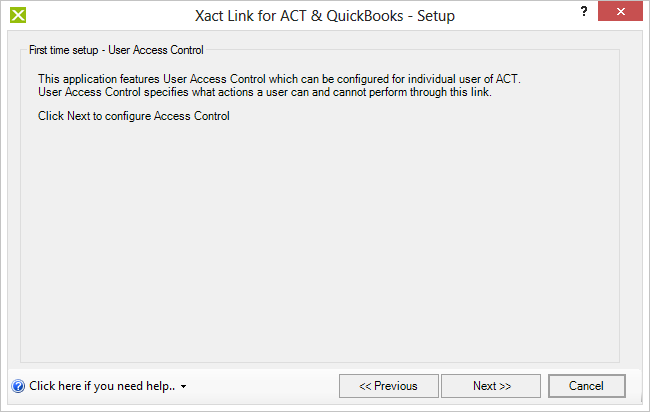Expand the help dropdown arrow beside help link

pyautogui.click(x=183, y=387)
